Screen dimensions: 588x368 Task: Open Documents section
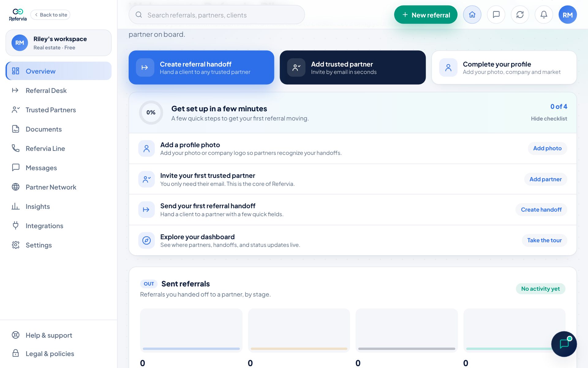[x=58, y=129]
